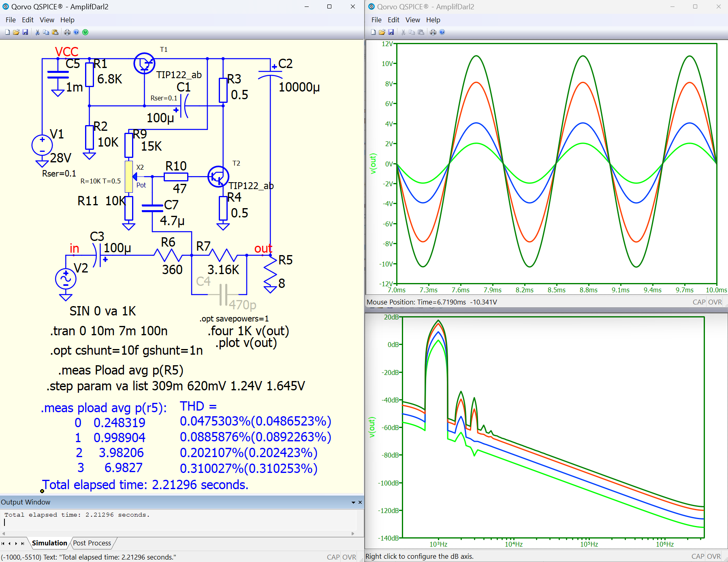Open File menu in schematic window
The width and height of the screenshot is (728, 562).
[11, 20]
